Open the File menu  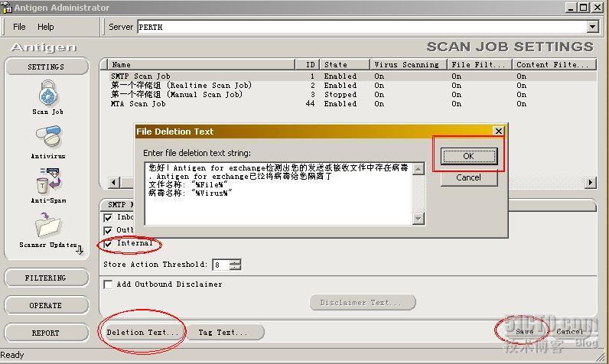[19, 27]
